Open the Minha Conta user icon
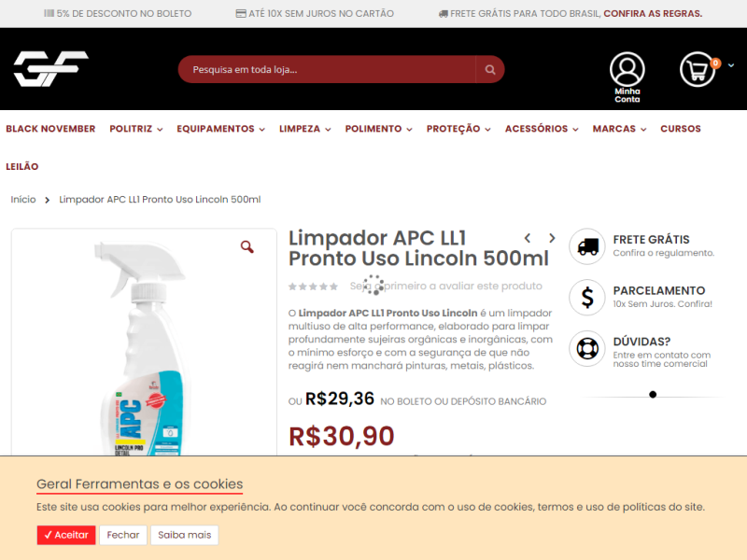 (627, 69)
